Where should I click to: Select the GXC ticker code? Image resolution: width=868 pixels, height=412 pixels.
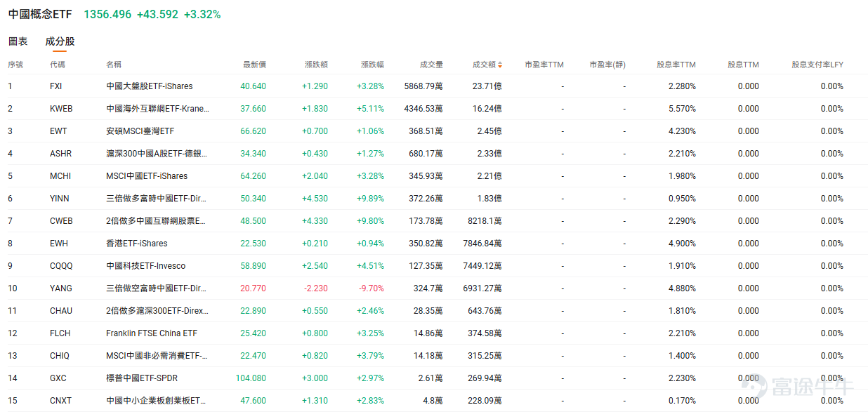pos(58,378)
